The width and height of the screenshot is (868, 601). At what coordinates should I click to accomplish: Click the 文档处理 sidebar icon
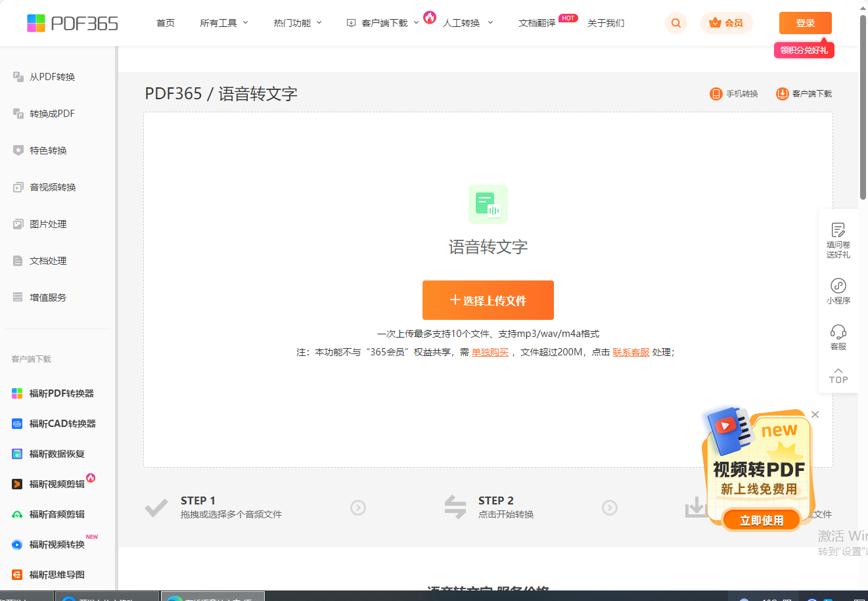[18, 261]
